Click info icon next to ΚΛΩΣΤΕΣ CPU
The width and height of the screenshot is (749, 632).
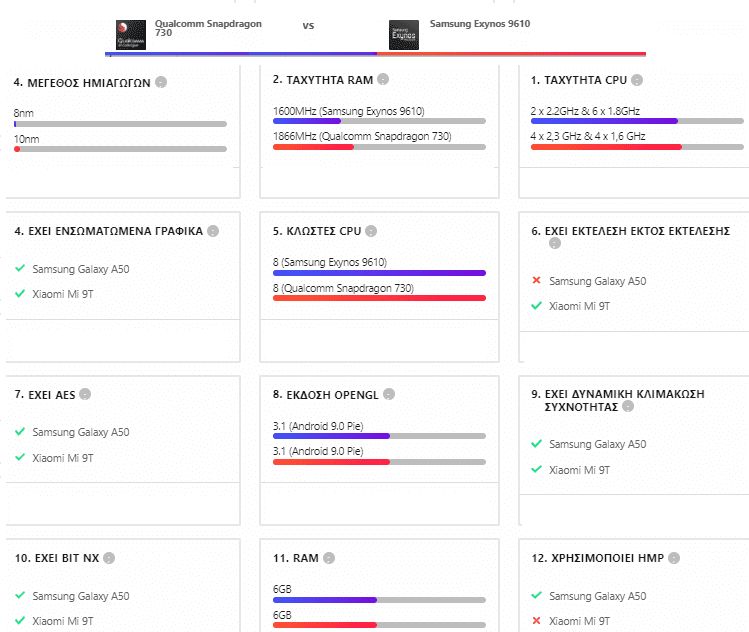tap(371, 231)
